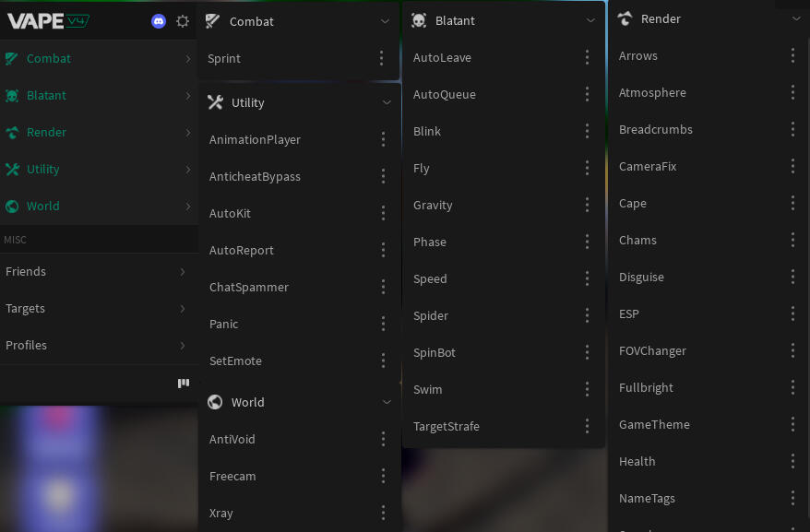Open options dots for Fullbright

(792, 387)
